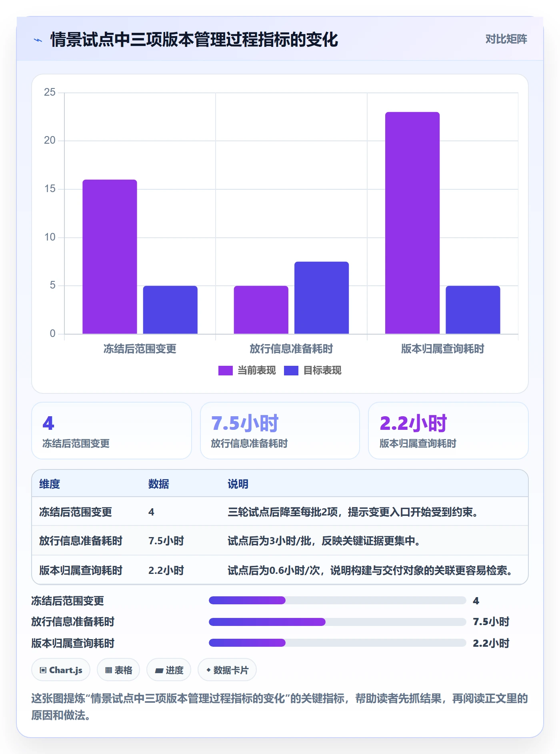The image size is (560, 754).
Task: Click the 三轮试点后降至每批2项 description cell
Action: pos(353,512)
